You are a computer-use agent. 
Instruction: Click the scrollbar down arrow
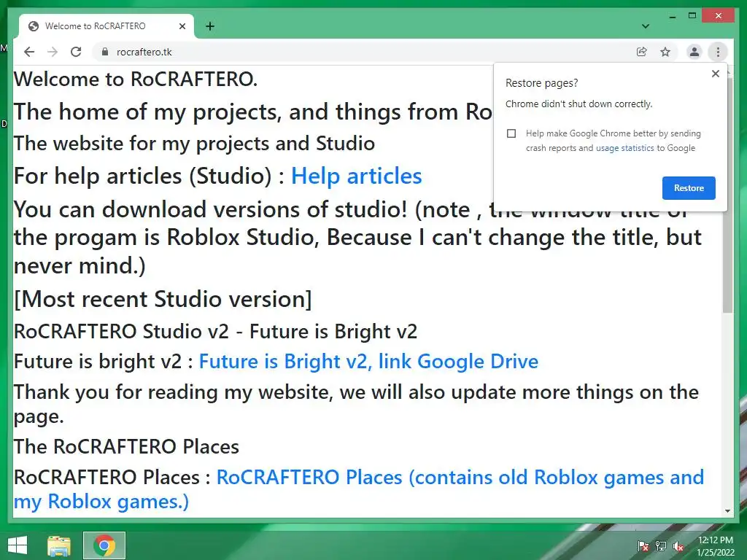click(x=727, y=511)
